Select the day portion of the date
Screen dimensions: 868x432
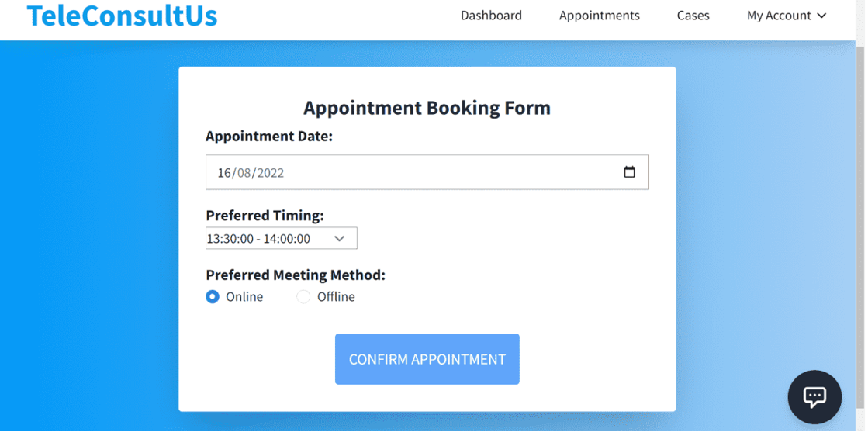223,173
